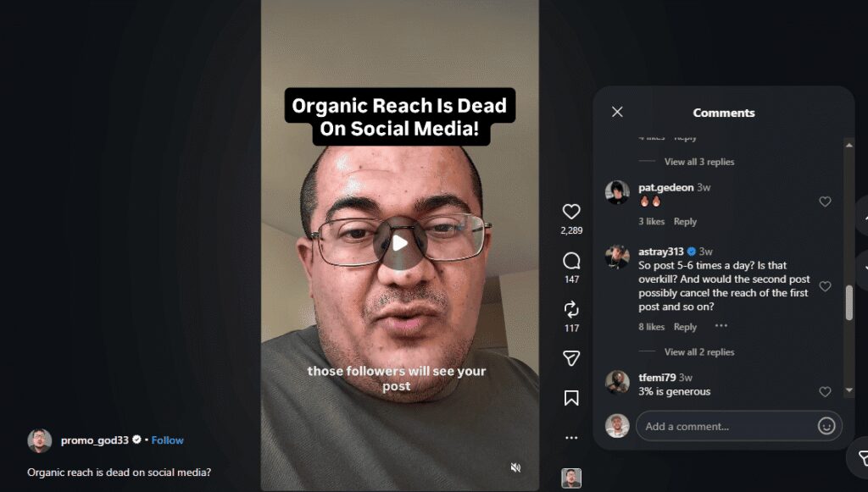Screen dimensions: 868x492
Task: Expand View all 2 replies
Action: click(699, 352)
